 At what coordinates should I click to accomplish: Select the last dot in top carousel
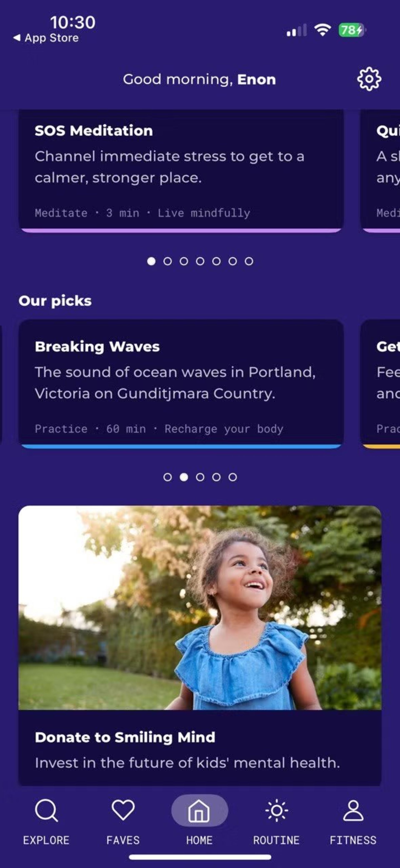[x=249, y=261]
